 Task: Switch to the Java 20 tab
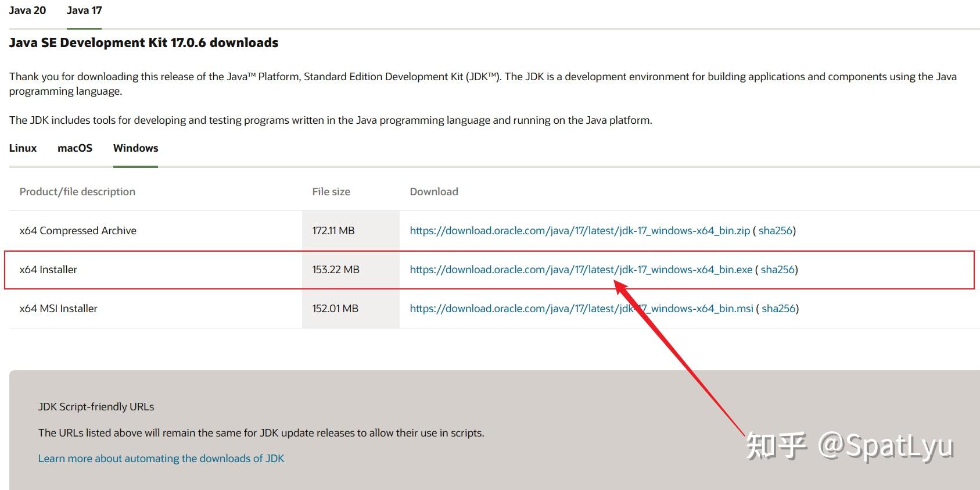(27, 10)
